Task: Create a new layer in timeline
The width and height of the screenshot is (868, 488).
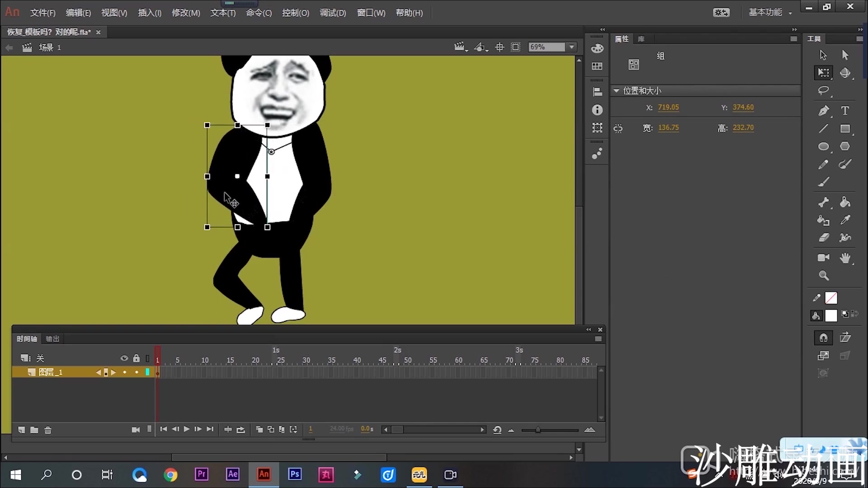Action: point(21,430)
